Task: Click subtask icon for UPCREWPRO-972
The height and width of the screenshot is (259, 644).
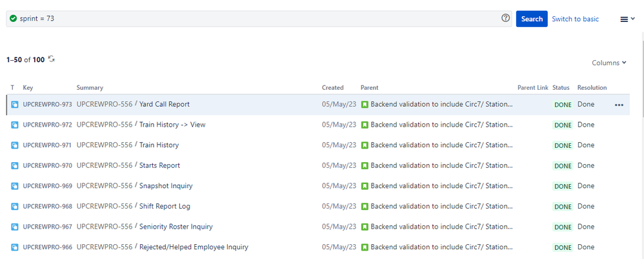Action: pos(15,125)
